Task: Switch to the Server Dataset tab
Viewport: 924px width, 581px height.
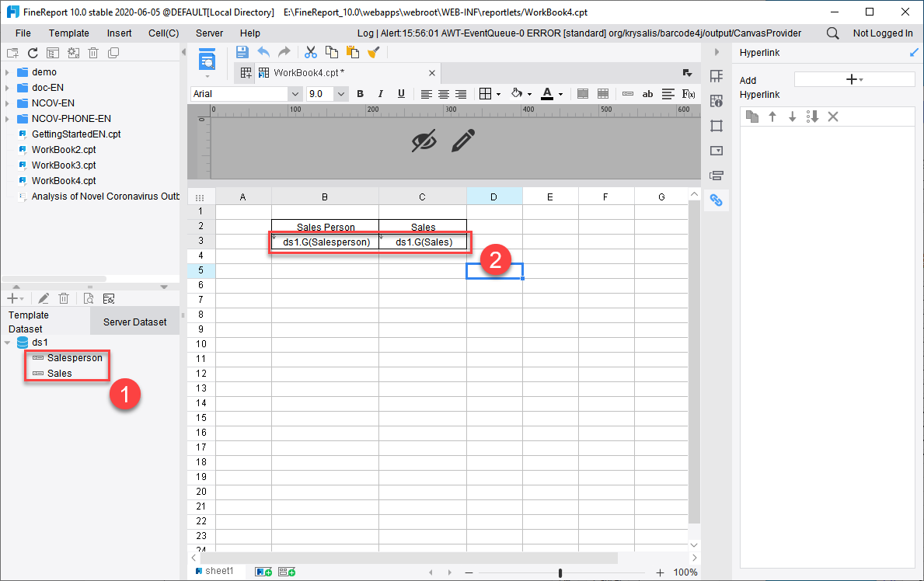Action: point(134,321)
